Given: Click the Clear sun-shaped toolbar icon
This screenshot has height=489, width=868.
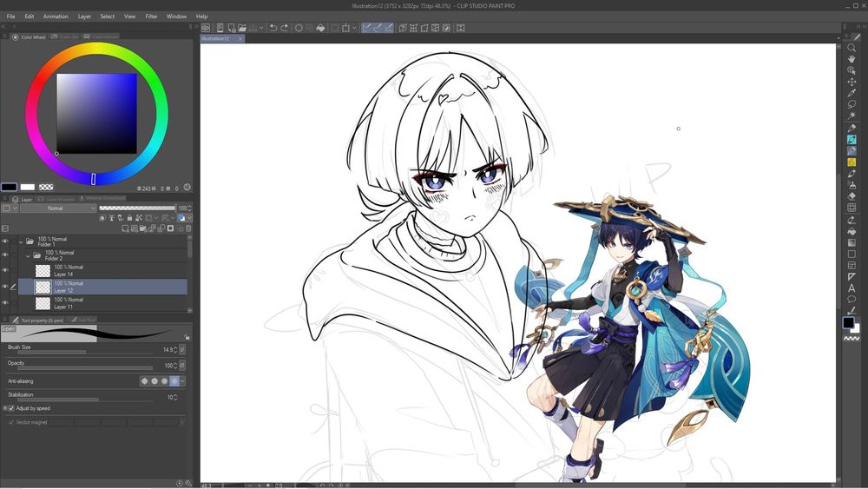Looking at the screenshot, I should click(x=299, y=28).
